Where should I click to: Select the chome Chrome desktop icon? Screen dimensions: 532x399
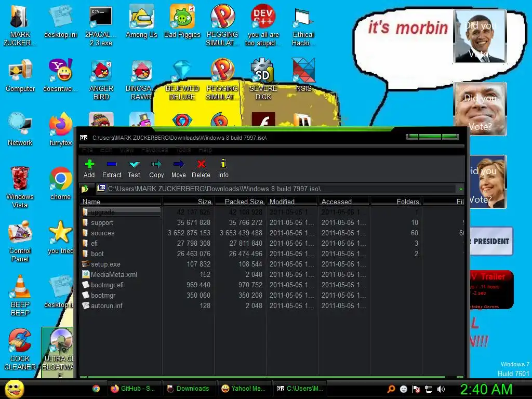point(60,183)
